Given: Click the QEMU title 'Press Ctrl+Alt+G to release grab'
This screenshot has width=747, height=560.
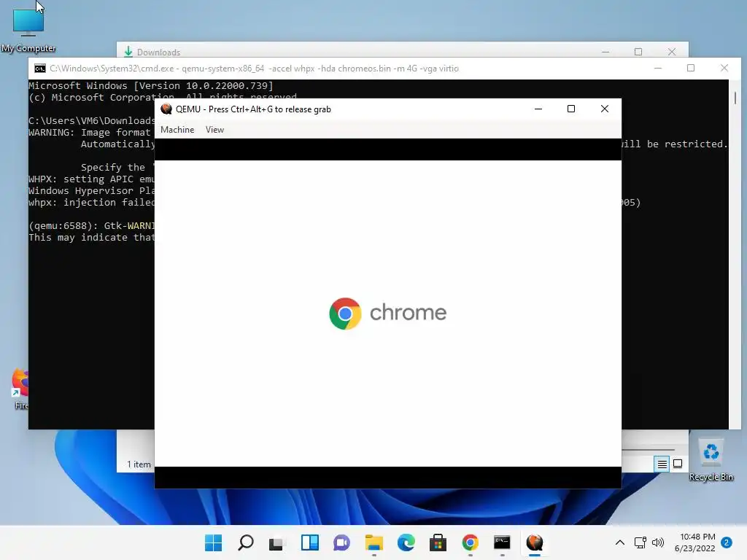Looking at the screenshot, I should 270,109.
